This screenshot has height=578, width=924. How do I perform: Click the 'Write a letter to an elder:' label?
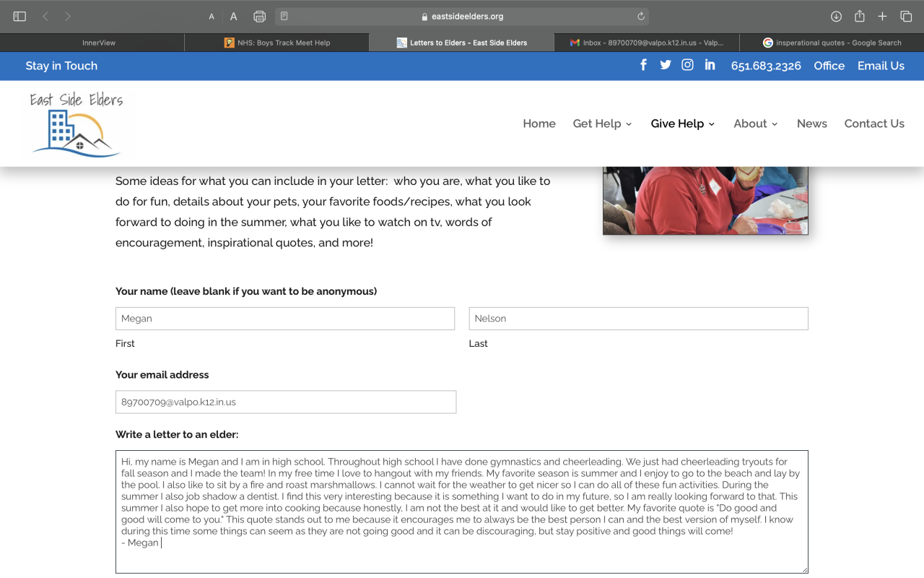[x=177, y=434]
